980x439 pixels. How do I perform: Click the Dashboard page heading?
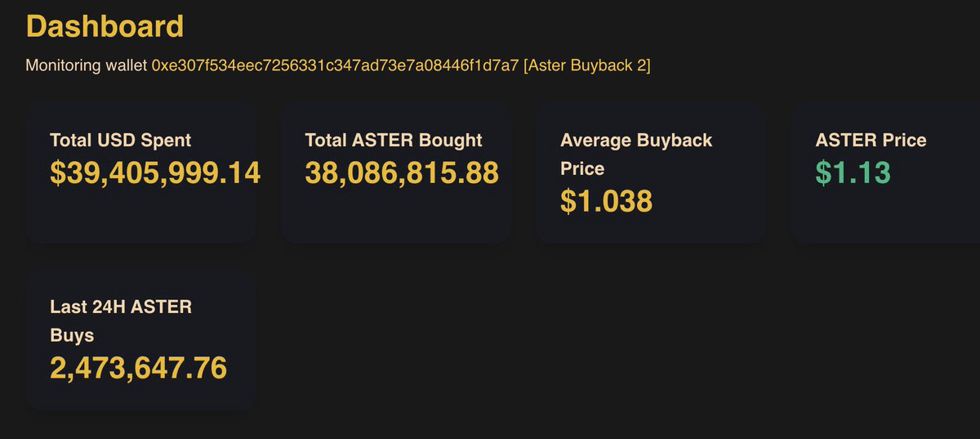point(105,26)
